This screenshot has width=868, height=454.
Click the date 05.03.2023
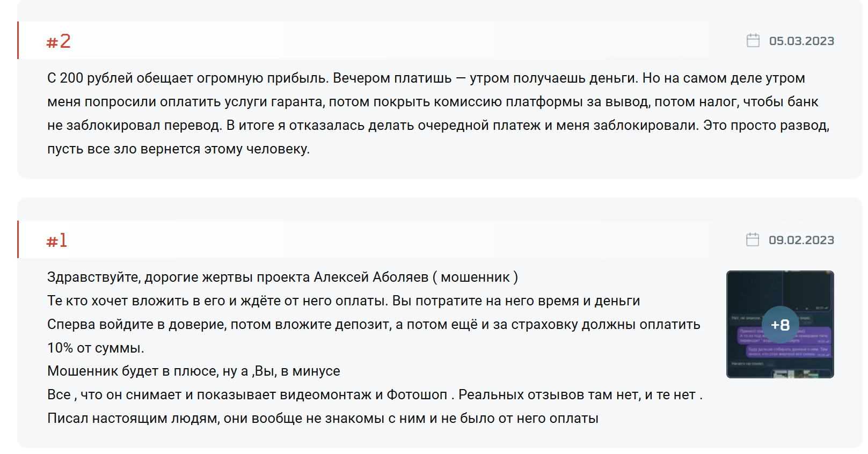[801, 41]
